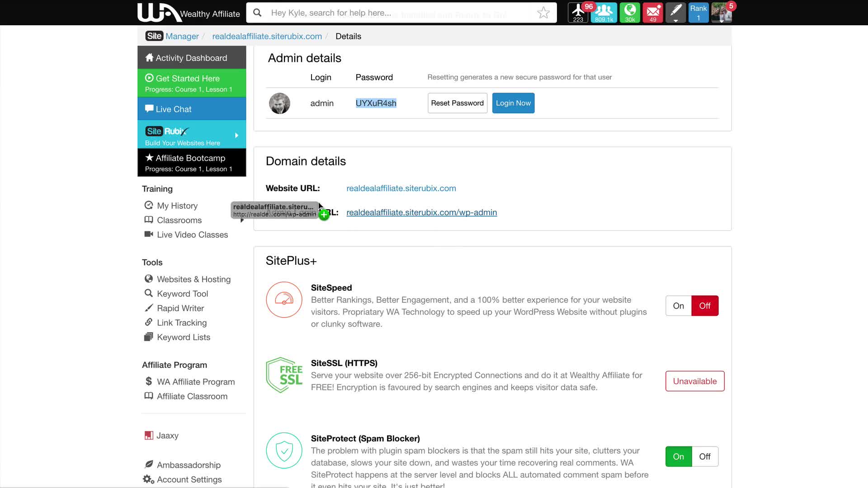
Task: Click the admin user avatar
Action: [279, 103]
